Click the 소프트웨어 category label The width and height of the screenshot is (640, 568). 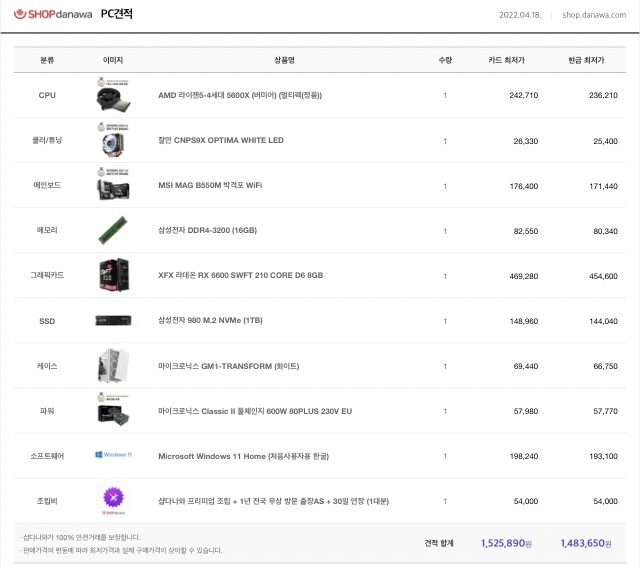(x=47, y=456)
